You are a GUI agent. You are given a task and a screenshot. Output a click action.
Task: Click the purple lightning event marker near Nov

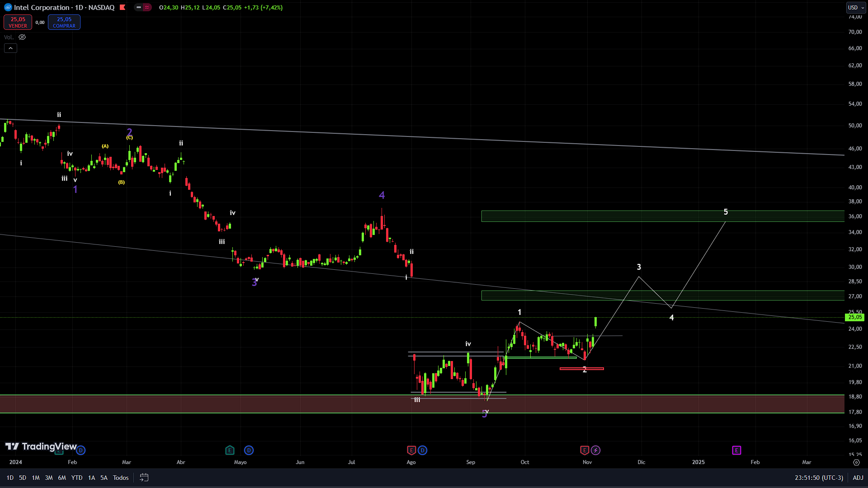[x=596, y=450]
